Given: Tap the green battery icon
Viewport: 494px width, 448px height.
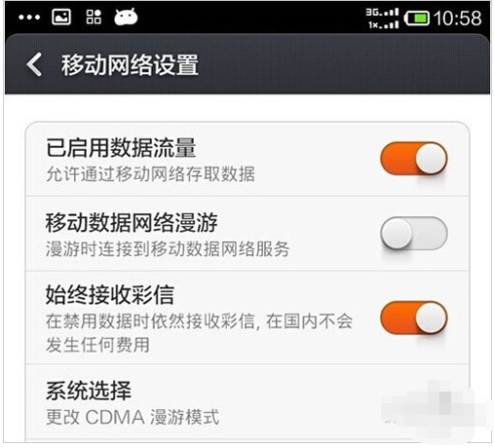Looking at the screenshot, I should pyautogui.click(x=416, y=18).
